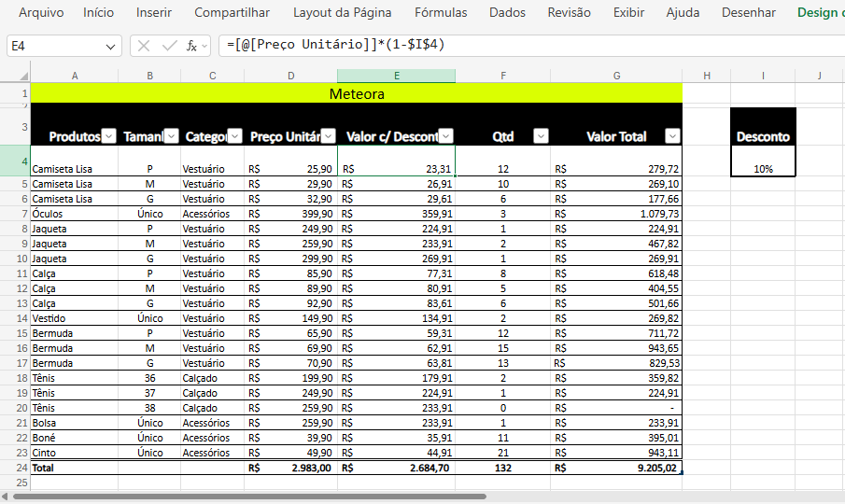Select the Boné product cell
Viewport: 845px width, 504px height.
point(75,438)
